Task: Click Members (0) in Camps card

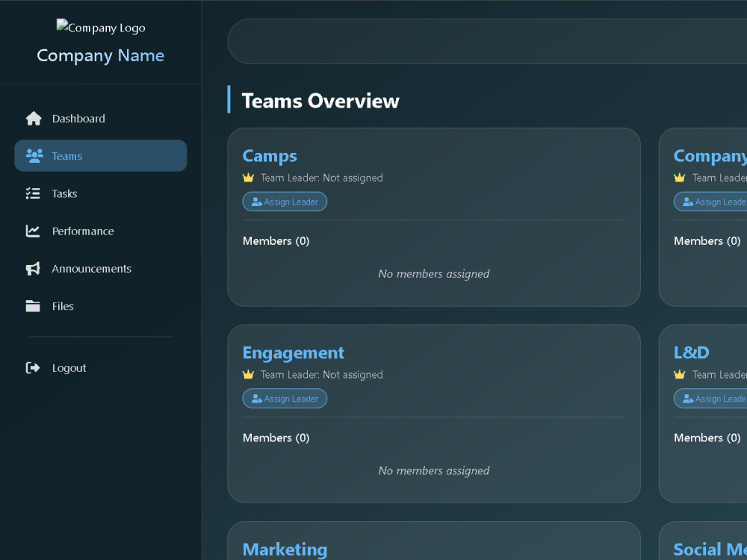Action: point(276,241)
